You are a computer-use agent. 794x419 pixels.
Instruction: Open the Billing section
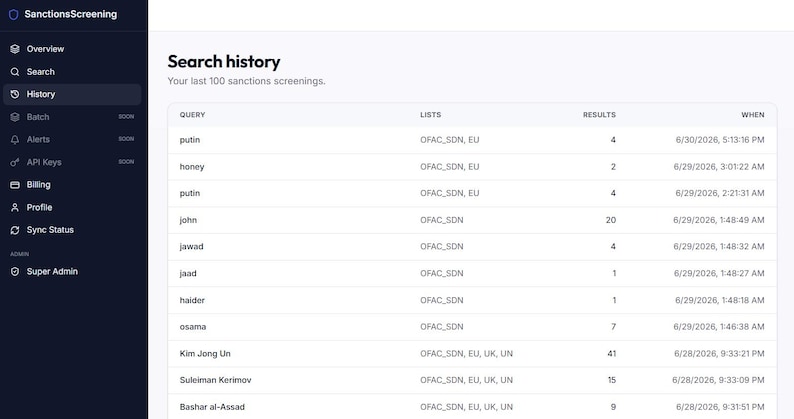tap(72, 185)
